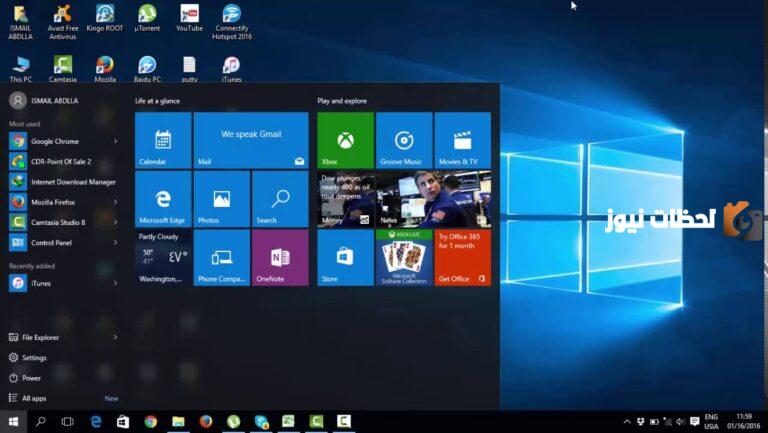This screenshot has height=433, width=768.
Task: Select the Baidu PC desktop icon
Action: pos(147,69)
